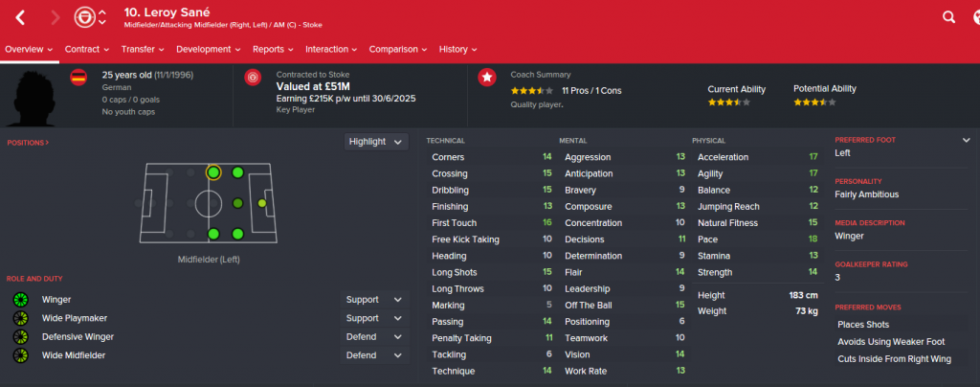Select the highlighted Midfielder Left position dot
980x387 pixels.
213,172
